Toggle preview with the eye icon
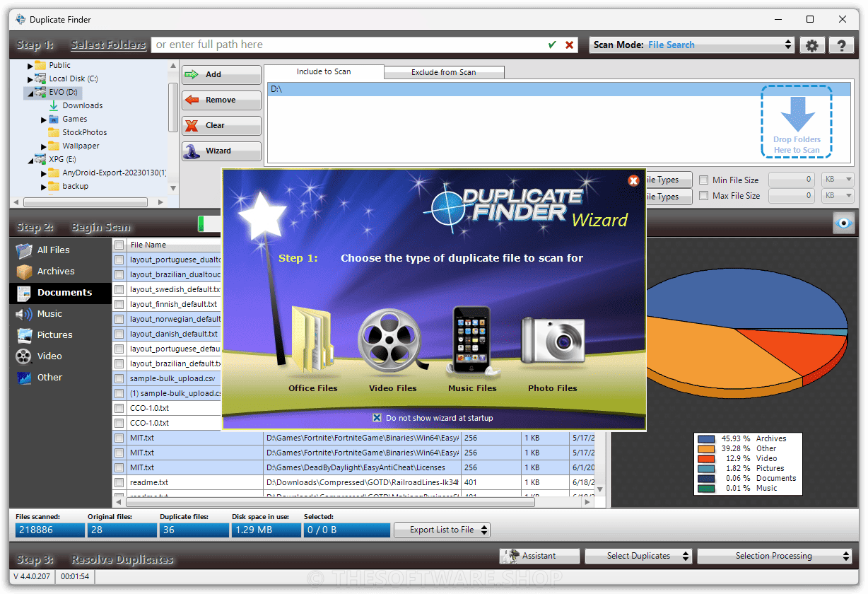The image size is (868, 594). pyautogui.click(x=843, y=223)
